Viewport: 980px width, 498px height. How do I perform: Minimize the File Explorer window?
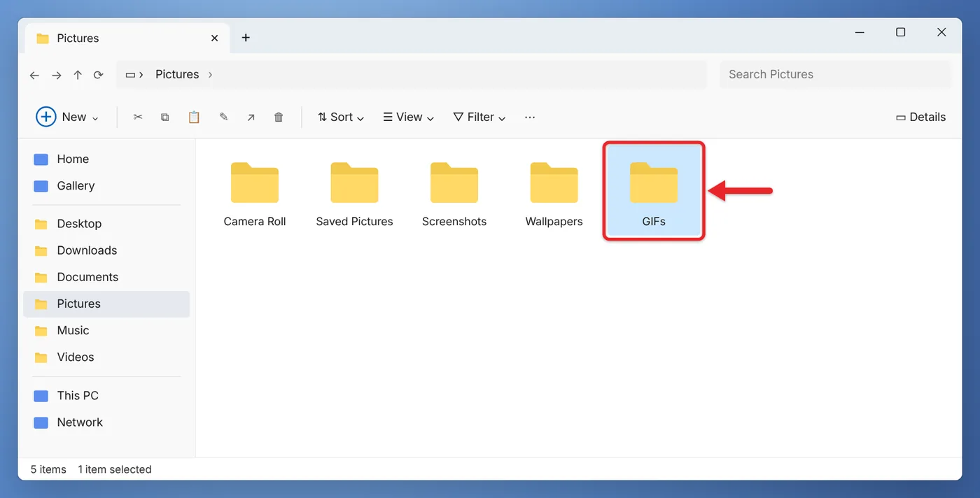860,32
